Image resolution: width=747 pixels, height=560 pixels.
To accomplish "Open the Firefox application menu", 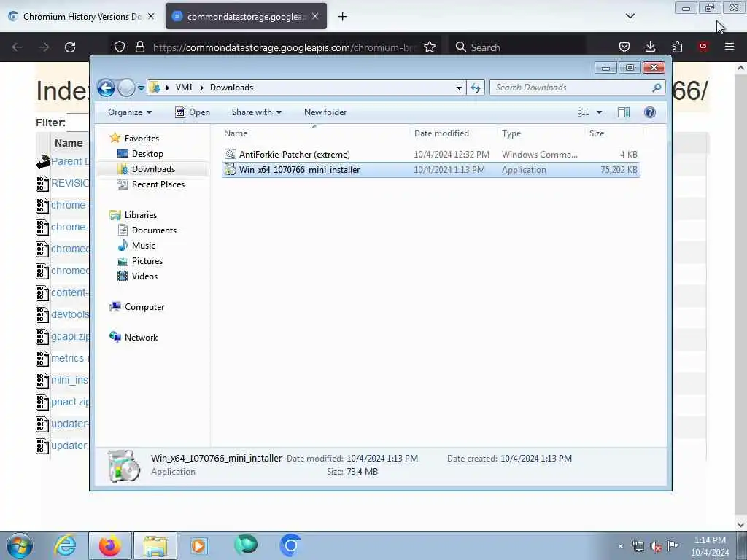I will (729, 47).
